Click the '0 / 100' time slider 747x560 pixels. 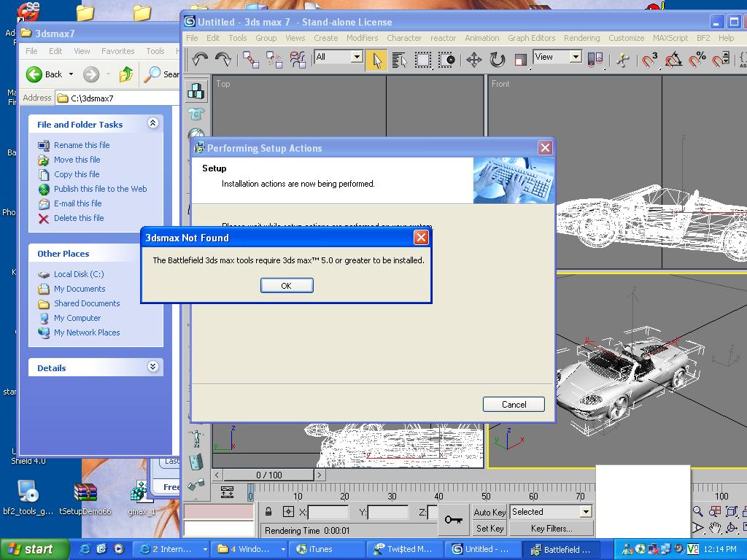pos(268,475)
